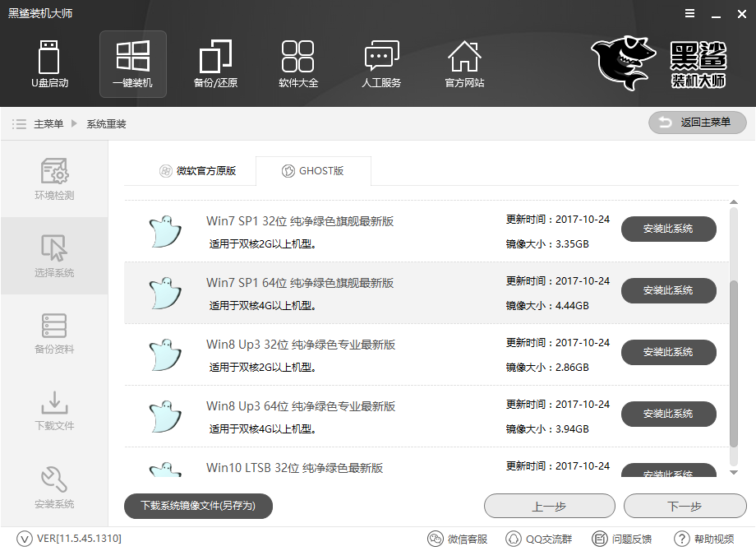
Task: Open the 备份/还原 feature icon
Action: pyautogui.click(x=215, y=64)
